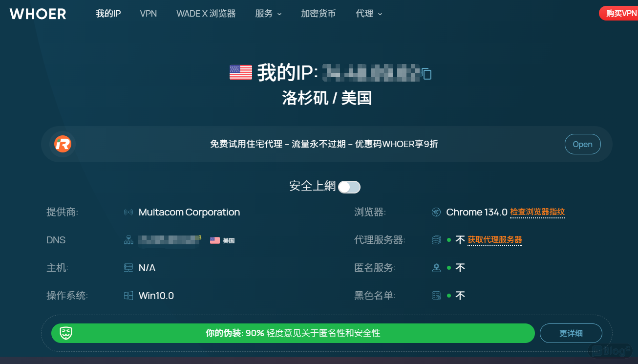The image size is (638, 364).
Task: Click the Windows operating system icon
Action: [x=128, y=296]
